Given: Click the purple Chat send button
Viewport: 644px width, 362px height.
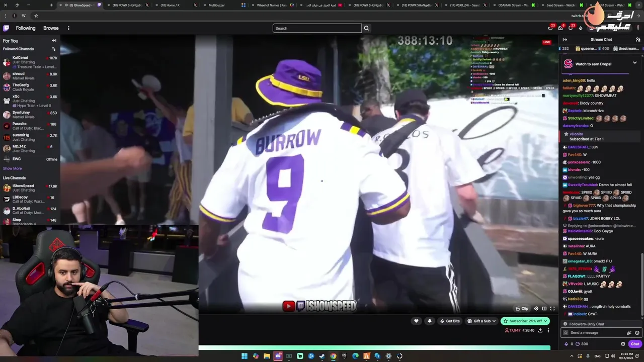Looking at the screenshot, I should [x=635, y=344].
